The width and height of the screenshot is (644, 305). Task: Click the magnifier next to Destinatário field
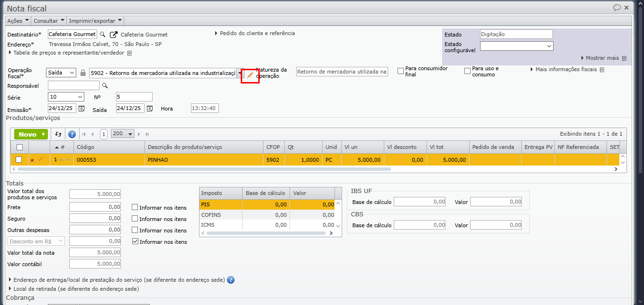tap(102, 35)
